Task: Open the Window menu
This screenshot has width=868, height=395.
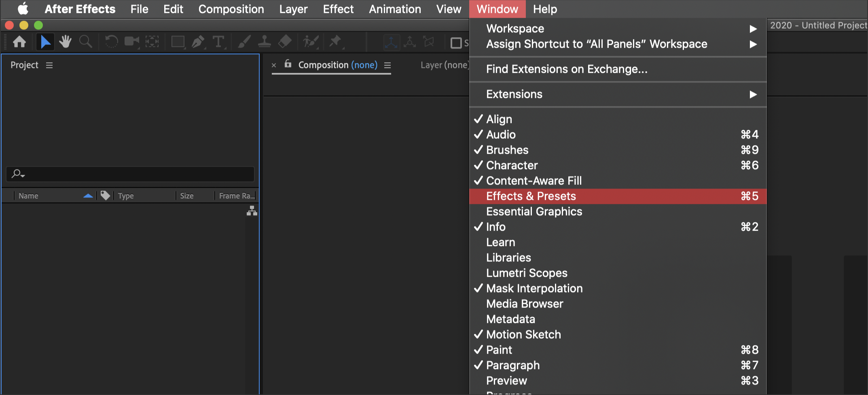Action: (497, 9)
